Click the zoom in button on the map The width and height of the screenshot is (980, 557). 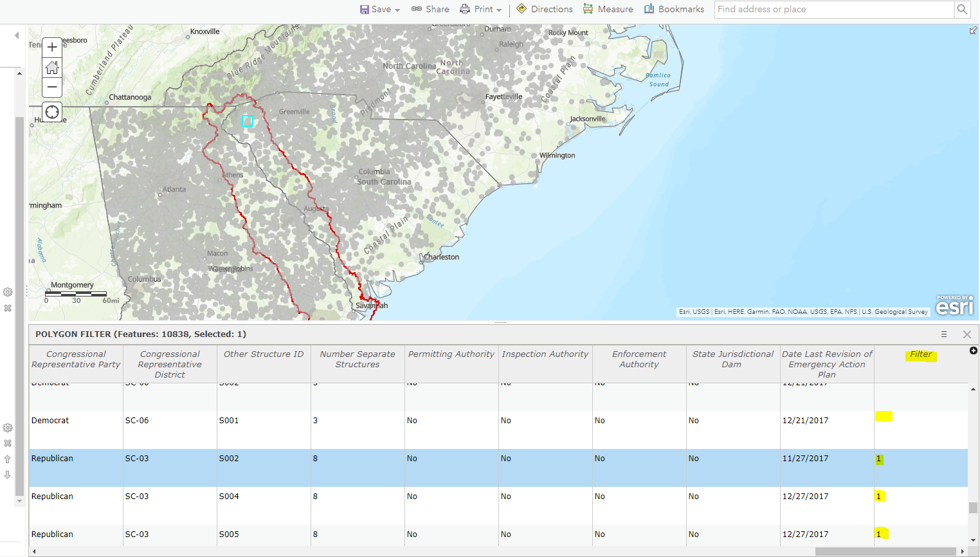pos(51,47)
